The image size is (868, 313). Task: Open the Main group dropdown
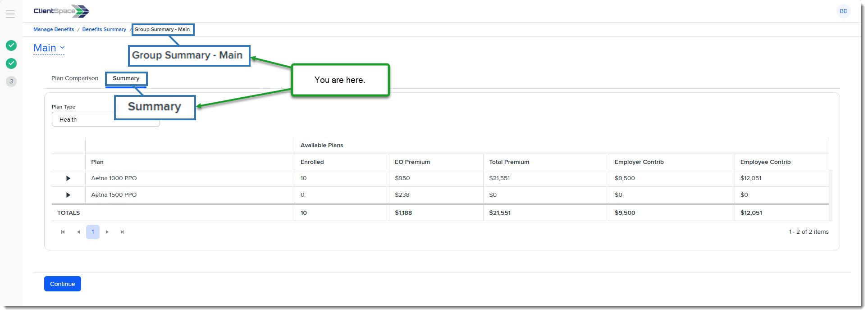point(49,48)
